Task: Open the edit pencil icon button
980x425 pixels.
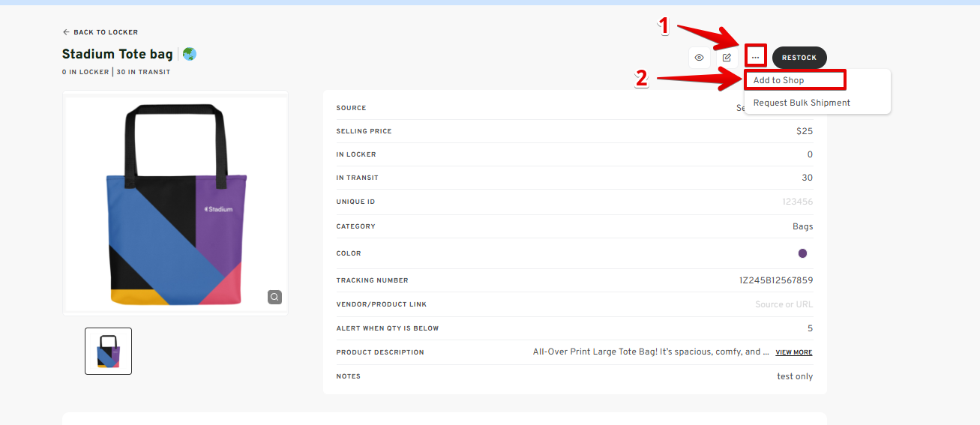Action: pyautogui.click(x=727, y=58)
